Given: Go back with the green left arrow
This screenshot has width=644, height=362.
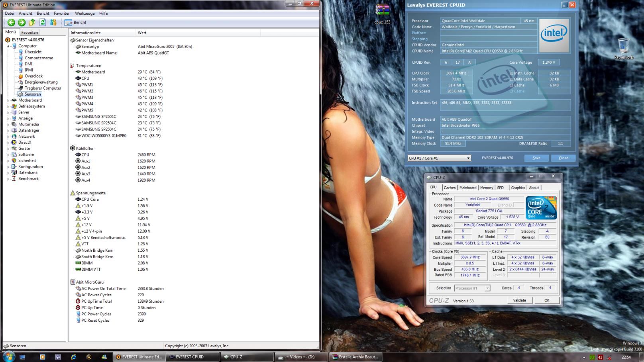Looking at the screenshot, I should coord(11,23).
